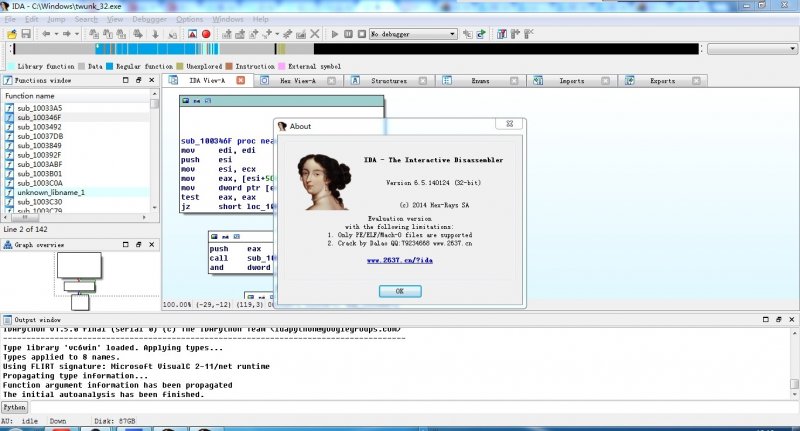Float the Functions window panel
800x431 pixels.
[138, 80]
